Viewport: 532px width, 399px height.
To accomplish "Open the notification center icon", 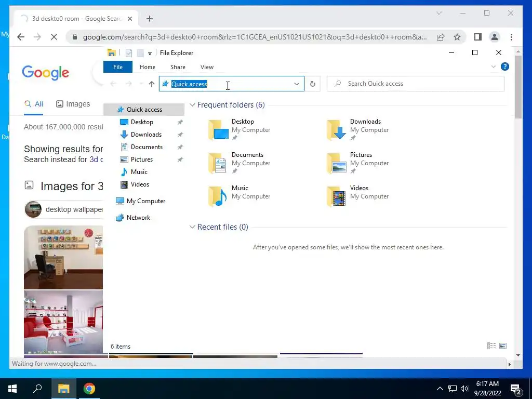I will [516, 389].
